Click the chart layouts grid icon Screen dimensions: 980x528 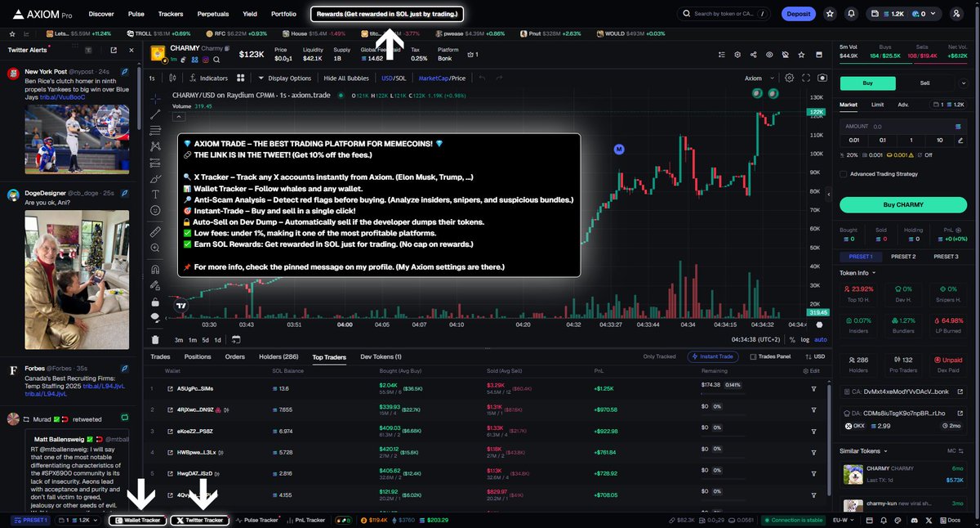[241, 78]
